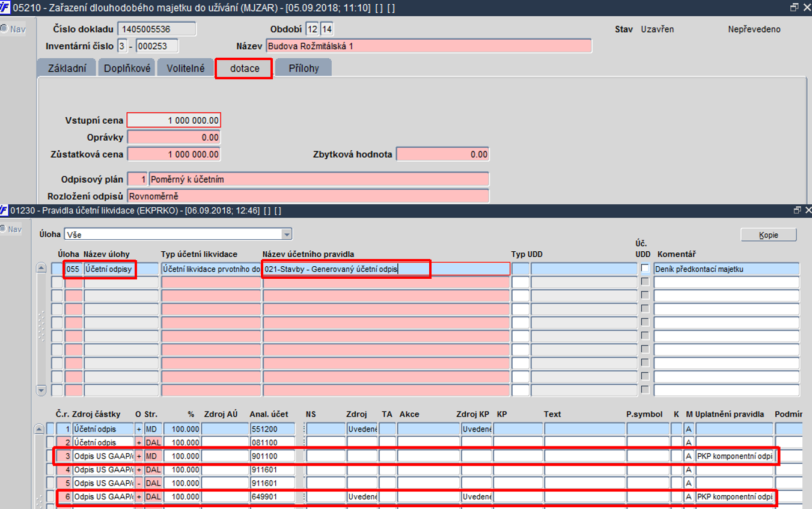Click the Období field with value 14

click(327, 29)
